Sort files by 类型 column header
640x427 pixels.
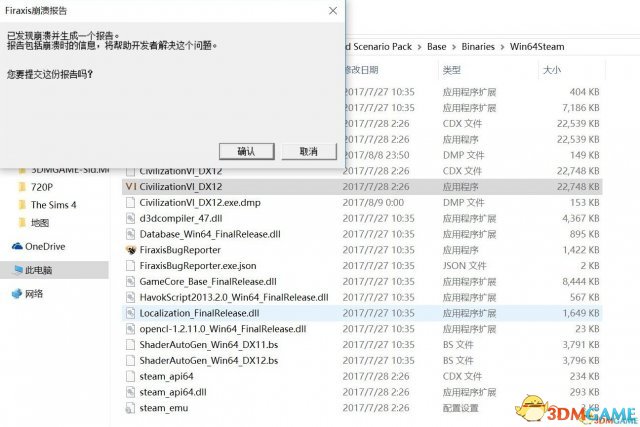pyautogui.click(x=452, y=70)
